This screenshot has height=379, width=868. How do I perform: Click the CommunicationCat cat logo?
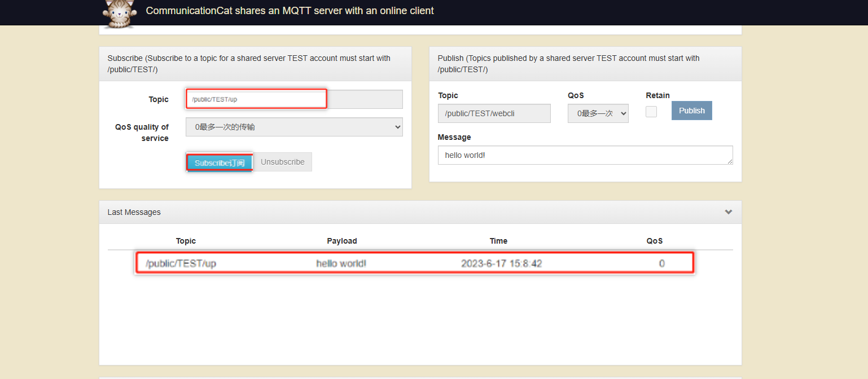[120, 14]
